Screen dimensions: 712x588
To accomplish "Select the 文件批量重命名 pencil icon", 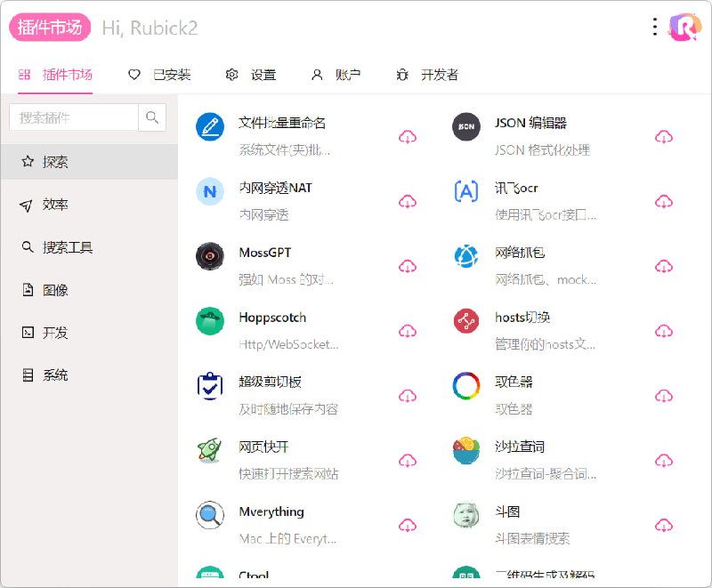I will pos(209,126).
